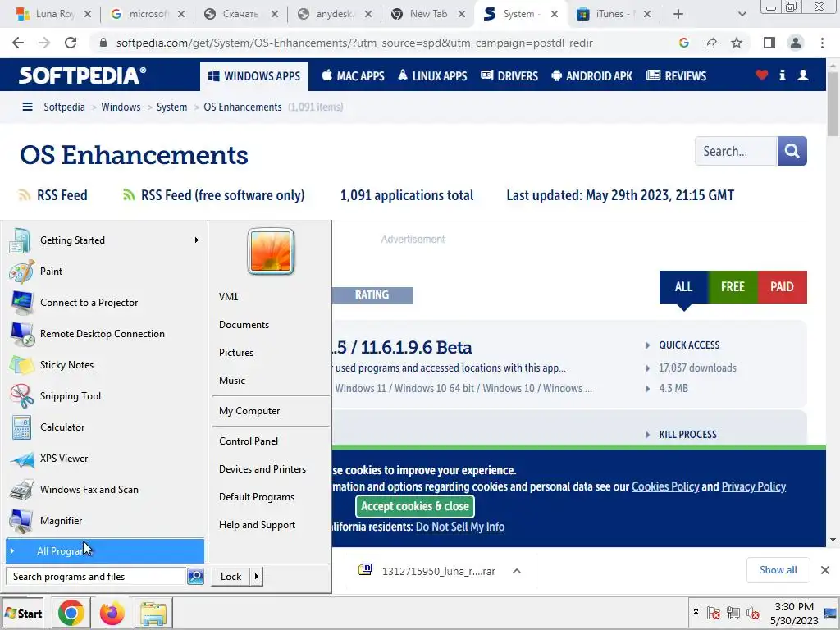Launch Magnifier from Start menu
This screenshot has height=630, width=840.
pyautogui.click(x=105, y=521)
